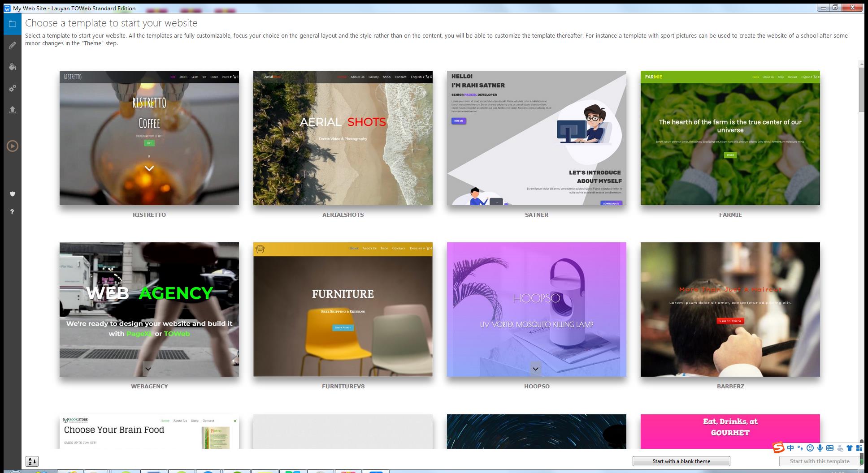Expand the HOOPSO preview chevron
This screenshot has width=868, height=473.
coord(535,369)
